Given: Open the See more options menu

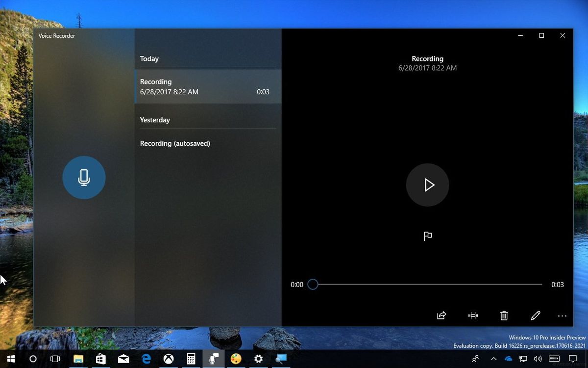Looking at the screenshot, I should point(562,315).
